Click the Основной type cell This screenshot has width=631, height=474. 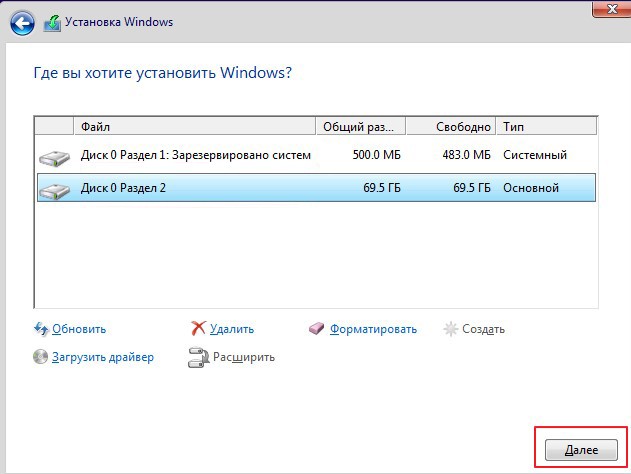(531, 188)
